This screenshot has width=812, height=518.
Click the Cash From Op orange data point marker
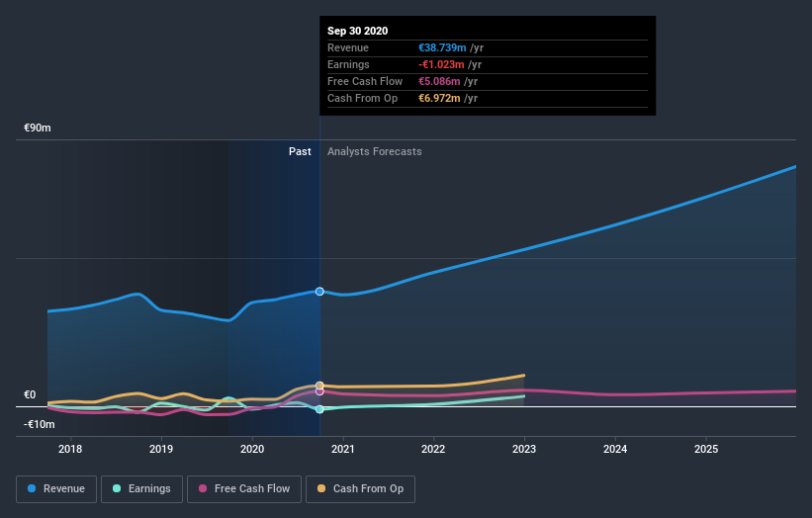tap(319, 386)
